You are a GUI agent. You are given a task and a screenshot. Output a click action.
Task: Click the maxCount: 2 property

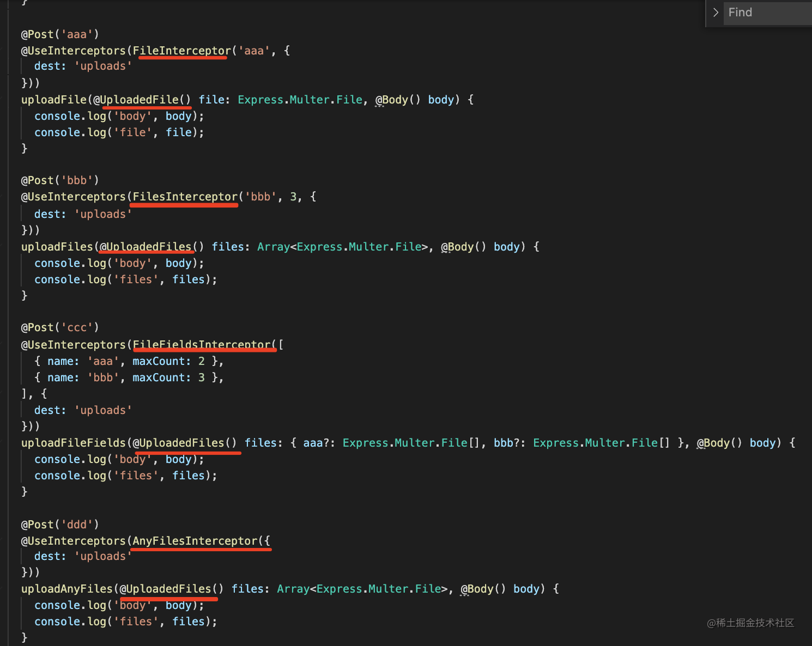[168, 361]
